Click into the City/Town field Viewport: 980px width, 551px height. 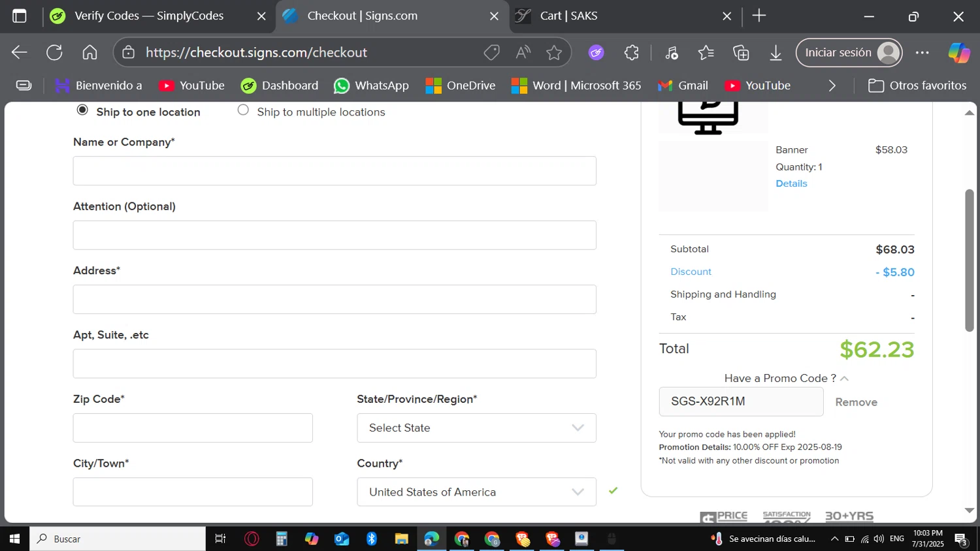click(193, 492)
